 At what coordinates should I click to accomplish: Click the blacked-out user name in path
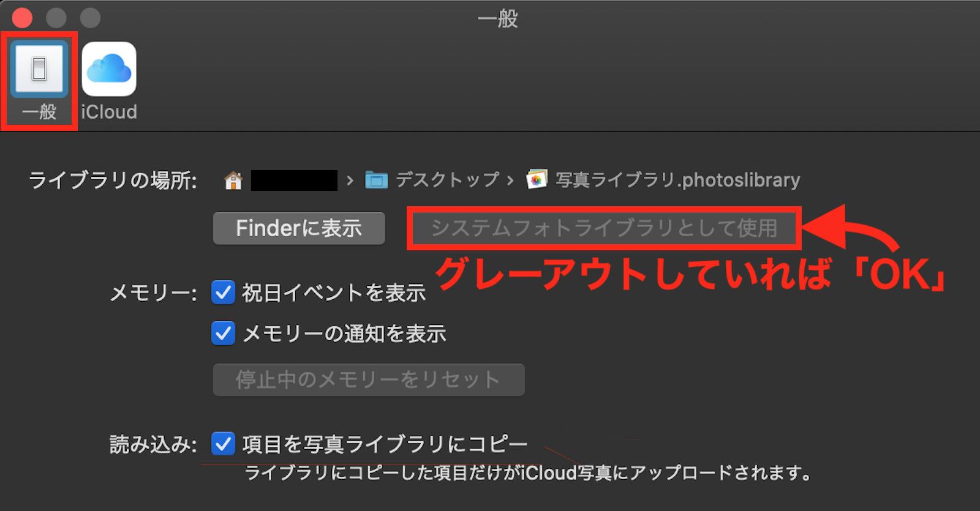(294, 181)
